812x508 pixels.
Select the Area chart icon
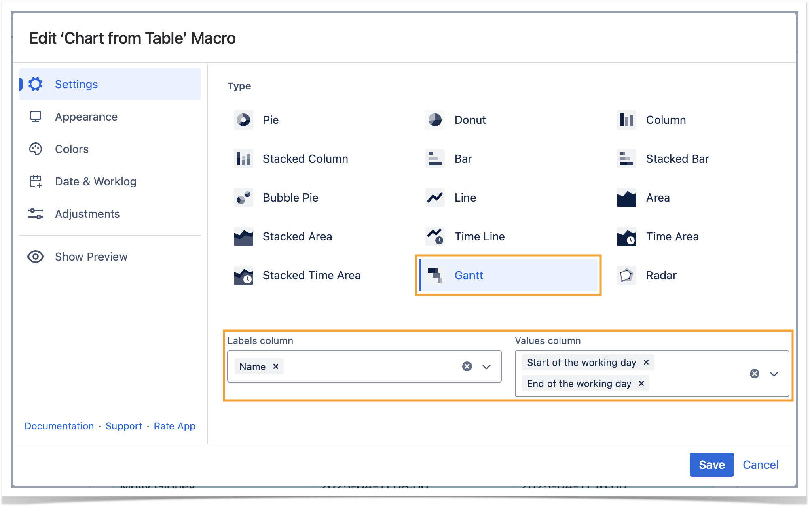pos(626,198)
